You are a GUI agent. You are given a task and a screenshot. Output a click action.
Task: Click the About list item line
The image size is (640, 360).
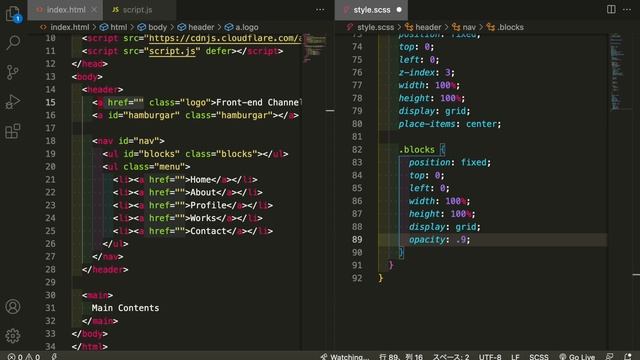pos(188,192)
